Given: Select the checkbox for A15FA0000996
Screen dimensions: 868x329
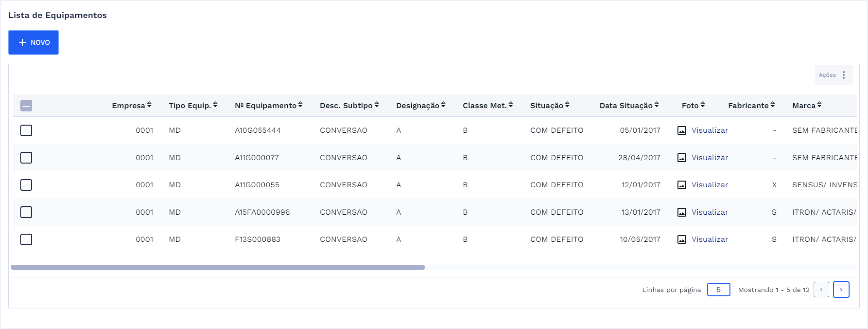Looking at the screenshot, I should point(26,212).
